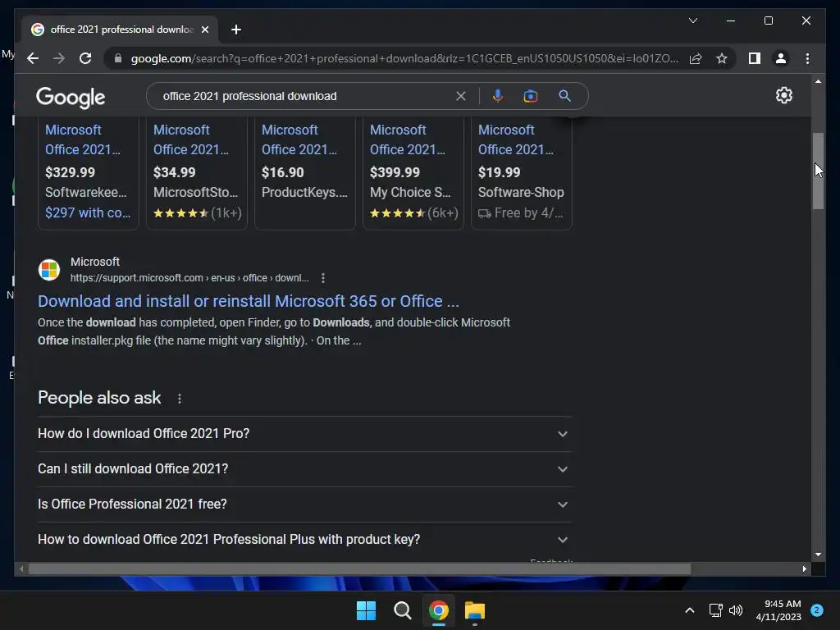Click the horizontal scroll left arrow

click(21, 569)
